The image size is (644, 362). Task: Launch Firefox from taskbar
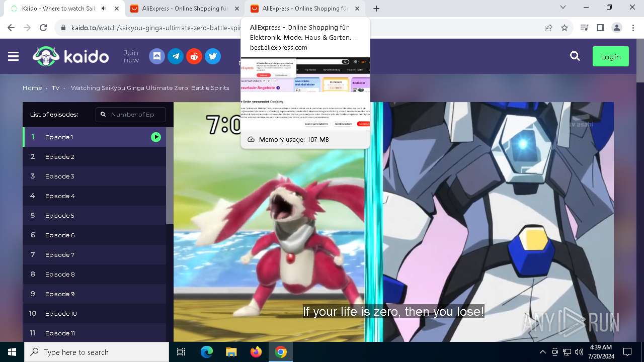point(256,352)
